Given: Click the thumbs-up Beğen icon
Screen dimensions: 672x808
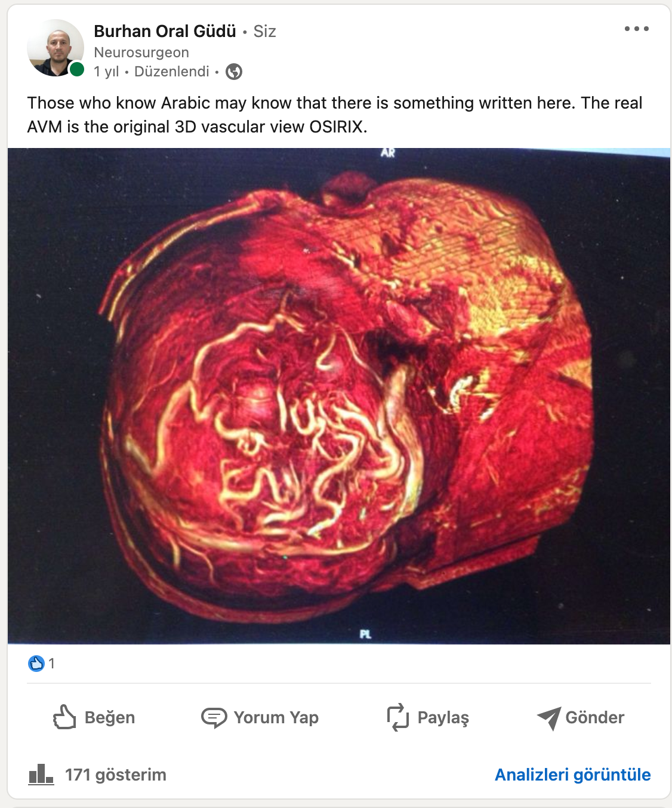Looking at the screenshot, I should coord(64,717).
